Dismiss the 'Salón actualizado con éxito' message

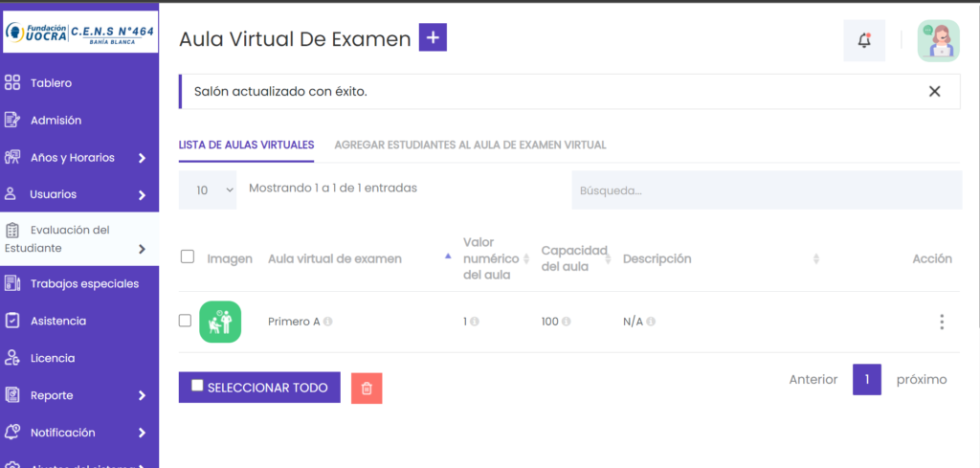[x=934, y=91]
